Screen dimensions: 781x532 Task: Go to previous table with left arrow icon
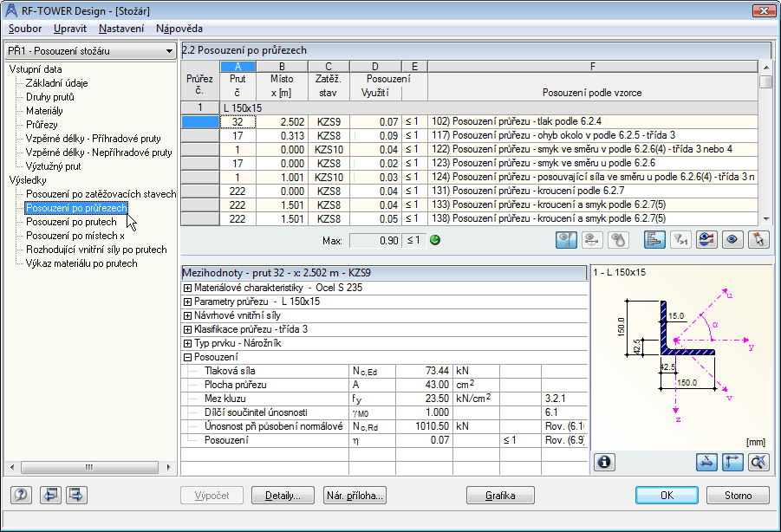tap(50, 495)
